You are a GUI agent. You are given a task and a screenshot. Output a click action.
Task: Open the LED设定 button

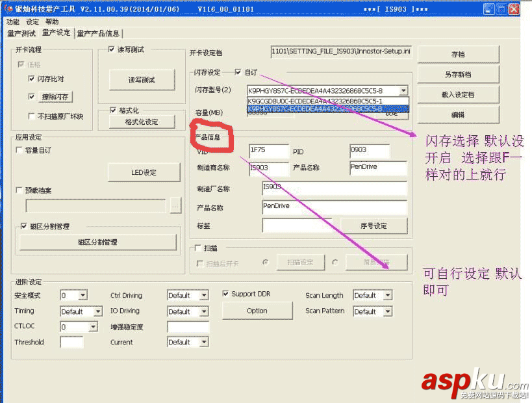(x=144, y=172)
